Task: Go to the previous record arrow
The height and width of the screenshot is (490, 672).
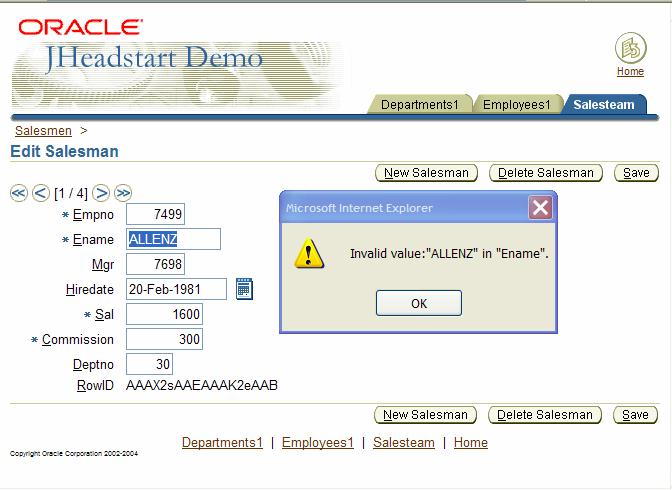Action: 40,193
